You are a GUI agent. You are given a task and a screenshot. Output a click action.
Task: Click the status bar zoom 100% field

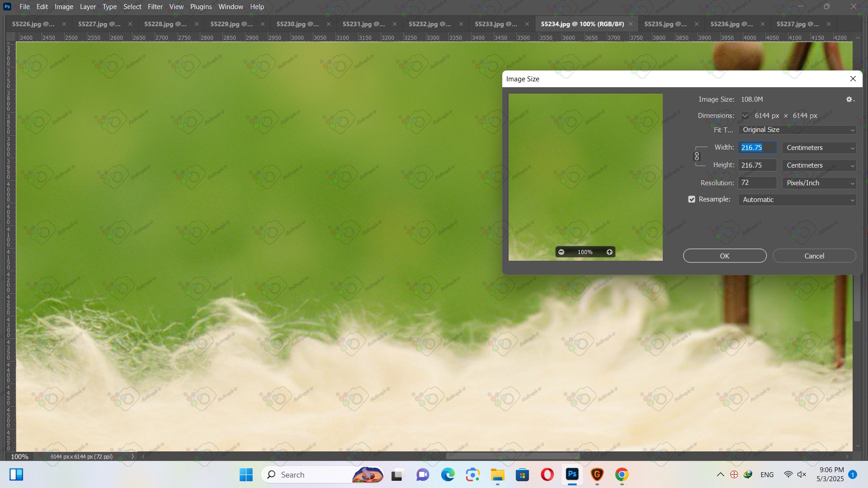pos(19,457)
